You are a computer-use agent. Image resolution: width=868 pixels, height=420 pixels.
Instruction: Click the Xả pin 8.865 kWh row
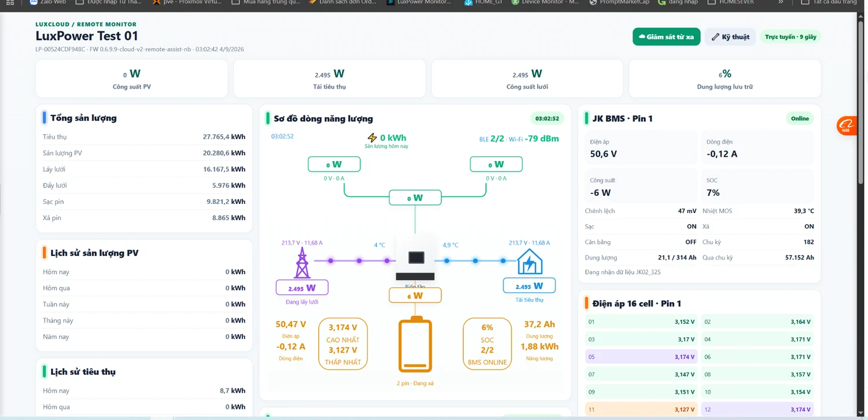pyautogui.click(x=144, y=218)
